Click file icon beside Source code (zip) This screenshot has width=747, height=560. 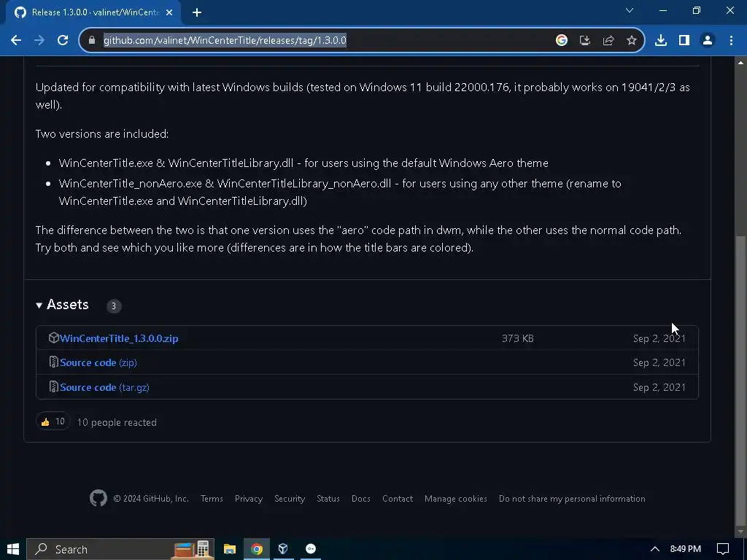(x=54, y=362)
